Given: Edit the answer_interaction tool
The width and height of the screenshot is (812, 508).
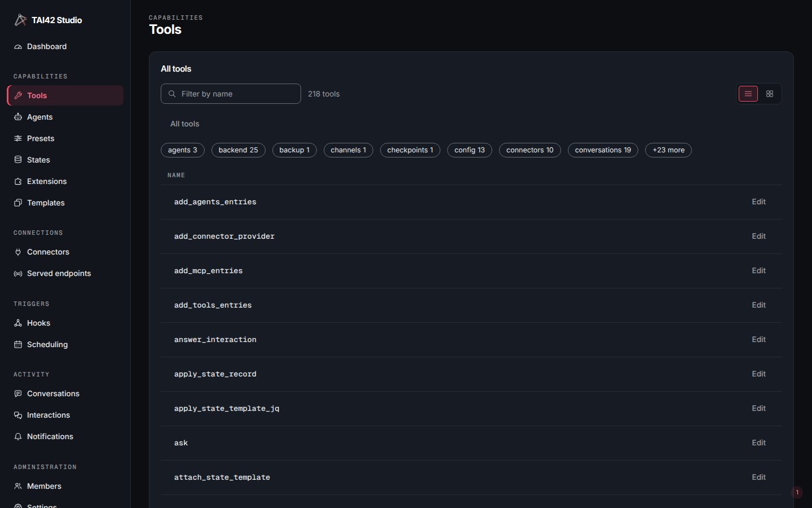Looking at the screenshot, I should pyautogui.click(x=758, y=340).
